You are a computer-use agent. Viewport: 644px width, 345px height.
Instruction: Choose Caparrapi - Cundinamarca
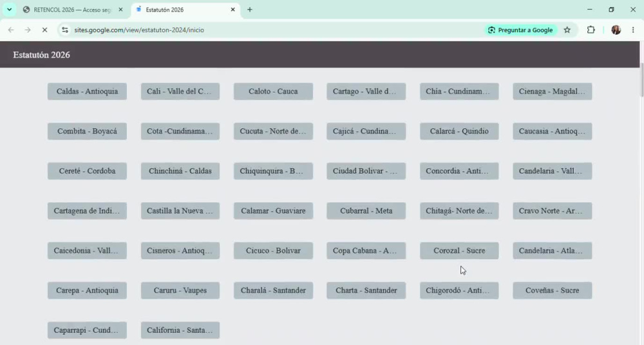click(x=87, y=330)
